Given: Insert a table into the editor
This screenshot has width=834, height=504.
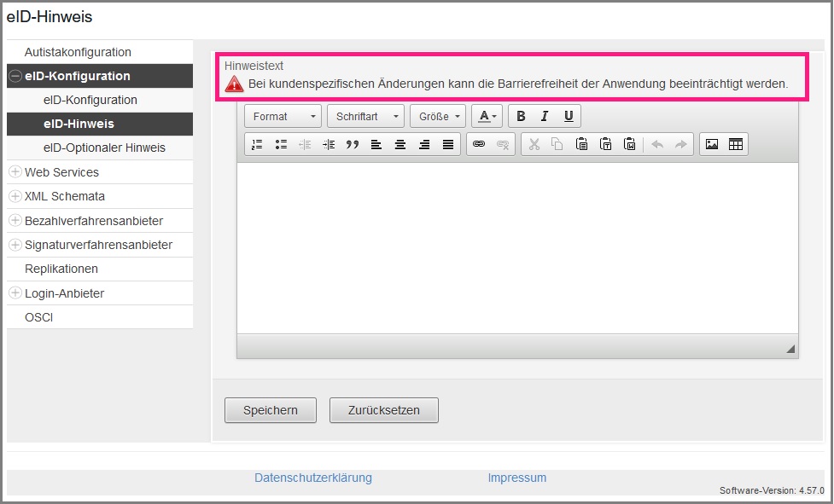Looking at the screenshot, I should (x=735, y=145).
